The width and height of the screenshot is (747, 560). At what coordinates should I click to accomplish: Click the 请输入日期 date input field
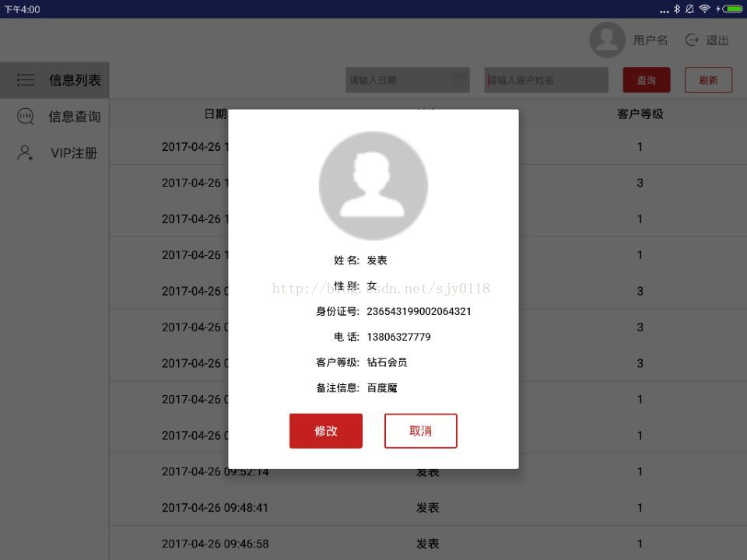(x=407, y=80)
